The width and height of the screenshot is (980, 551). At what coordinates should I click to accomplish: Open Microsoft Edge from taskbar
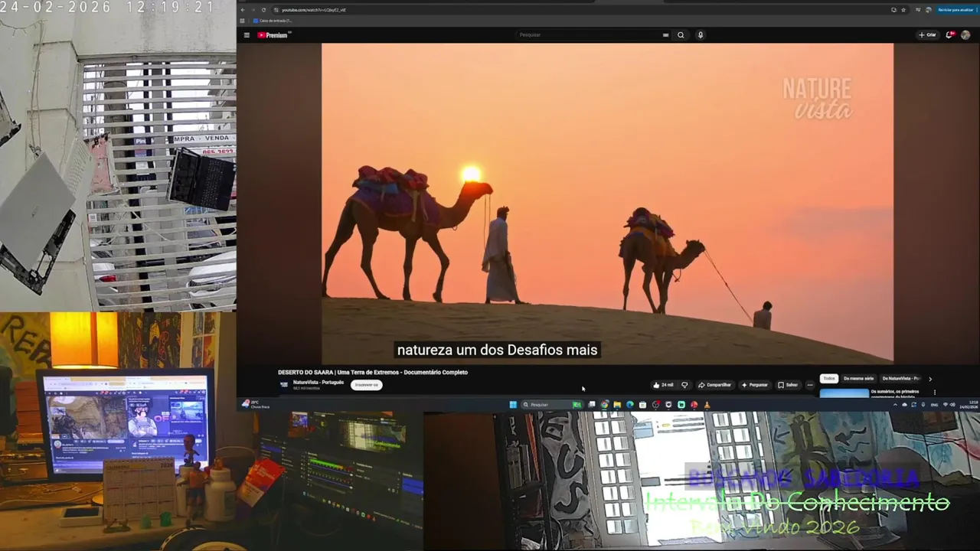630,405
